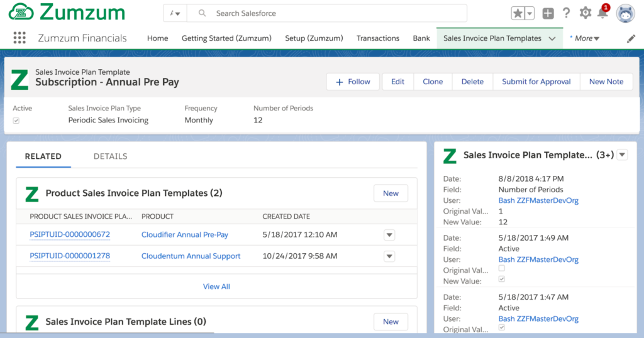Viewport: 644px width, 338px height.
Task: Expand the Sales Invoice Plan Templates tab chevron
Action: (552, 38)
